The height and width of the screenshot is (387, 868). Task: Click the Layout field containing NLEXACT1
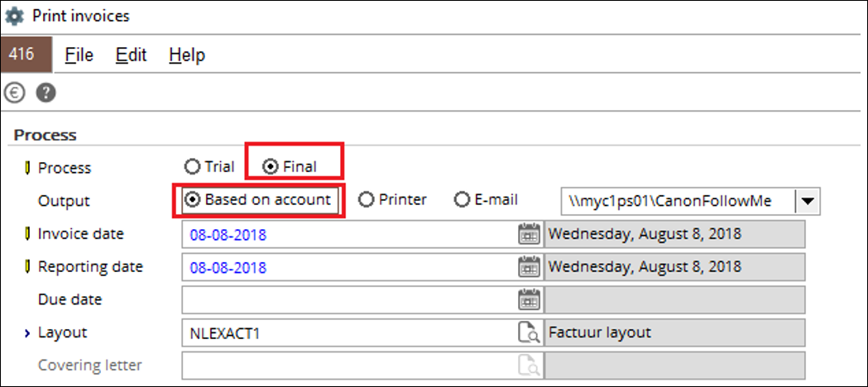coord(349,332)
